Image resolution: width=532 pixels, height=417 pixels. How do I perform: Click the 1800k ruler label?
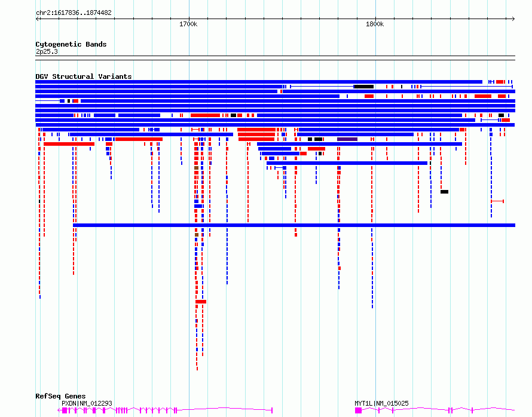(375, 24)
